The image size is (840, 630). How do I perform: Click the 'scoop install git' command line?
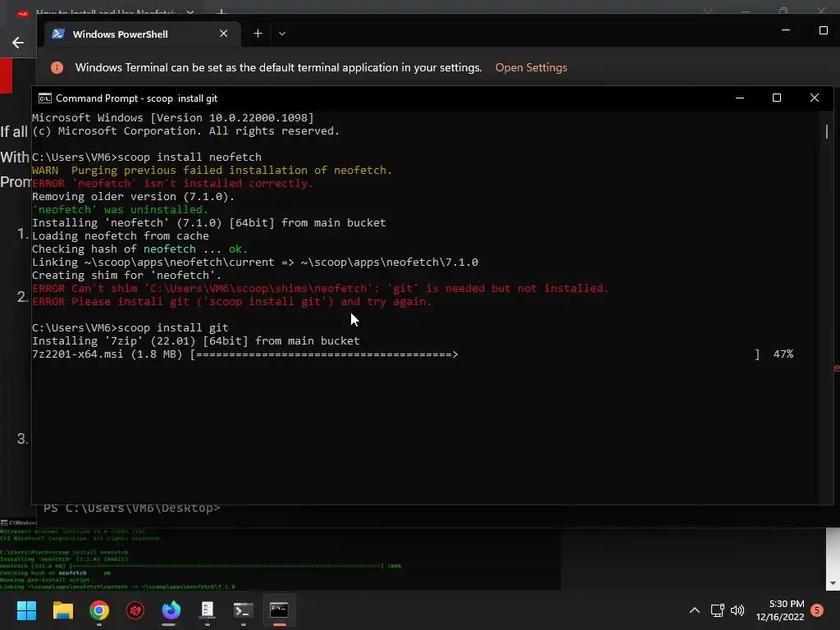point(130,328)
